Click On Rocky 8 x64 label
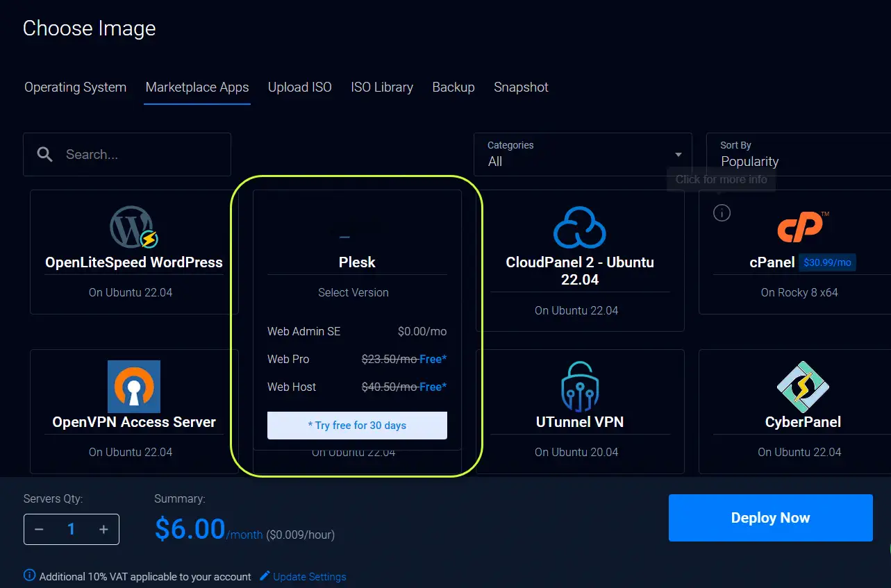 pyautogui.click(x=799, y=293)
